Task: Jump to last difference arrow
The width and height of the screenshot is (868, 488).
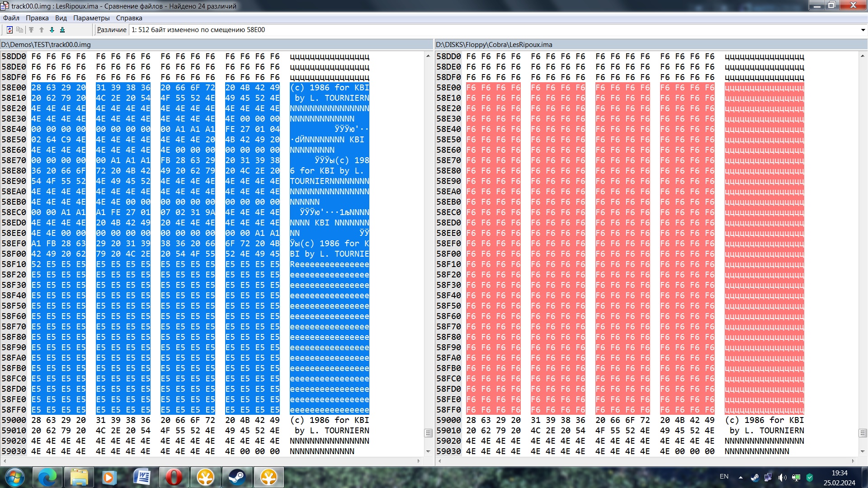Action: pos(62,30)
